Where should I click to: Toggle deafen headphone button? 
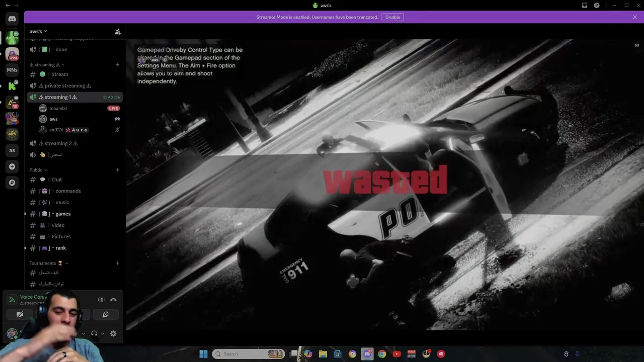tap(94, 333)
